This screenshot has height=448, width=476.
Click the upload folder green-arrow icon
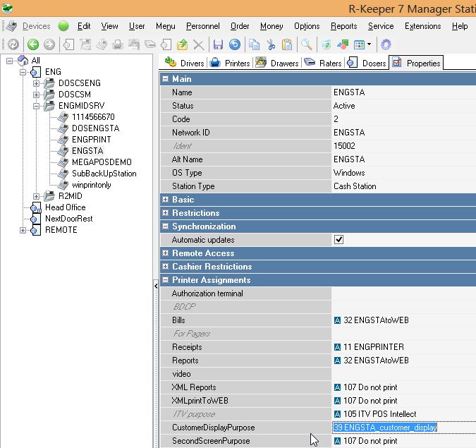pyautogui.click(x=182, y=44)
